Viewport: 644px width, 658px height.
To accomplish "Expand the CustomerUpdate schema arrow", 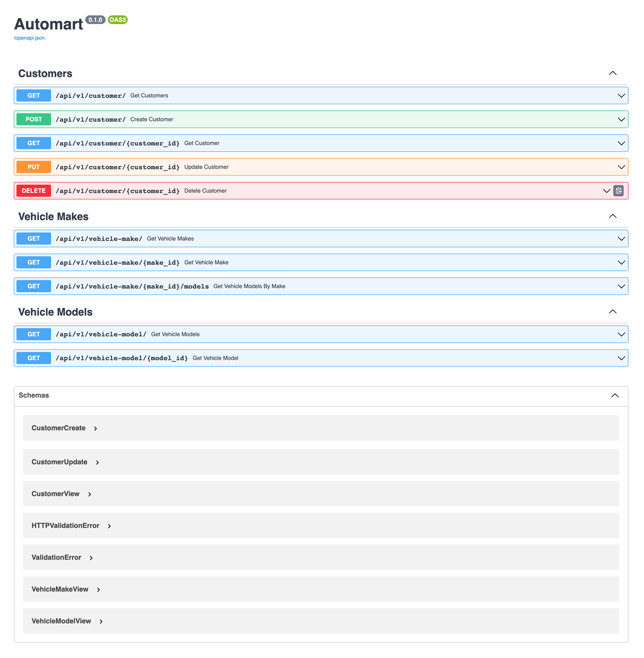I will (x=97, y=463).
